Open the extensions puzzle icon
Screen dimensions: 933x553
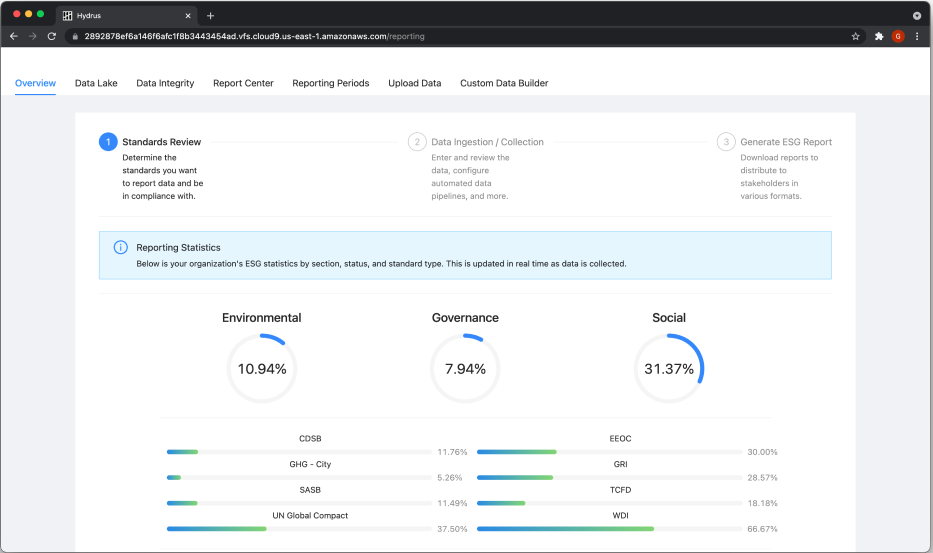point(879,36)
